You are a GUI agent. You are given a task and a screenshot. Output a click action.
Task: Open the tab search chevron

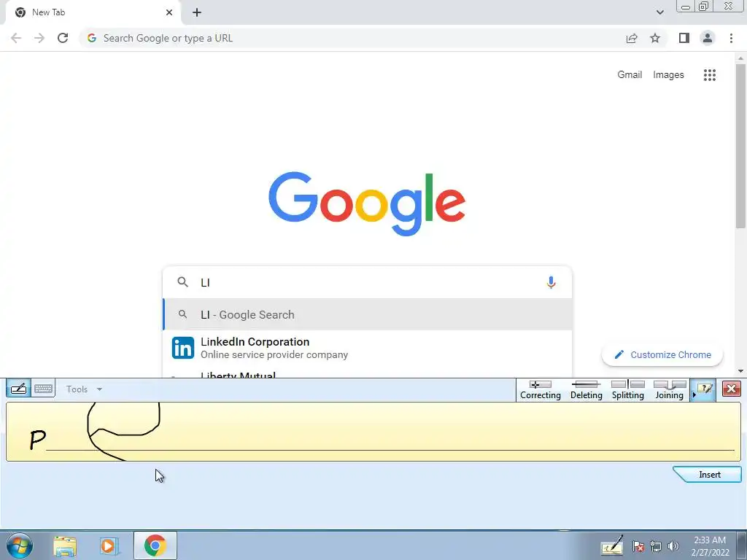click(659, 12)
